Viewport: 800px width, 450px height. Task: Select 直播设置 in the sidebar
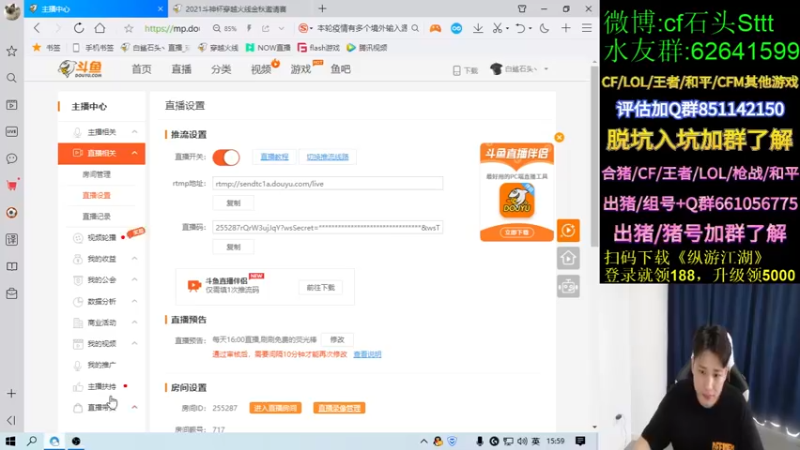(96, 195)
